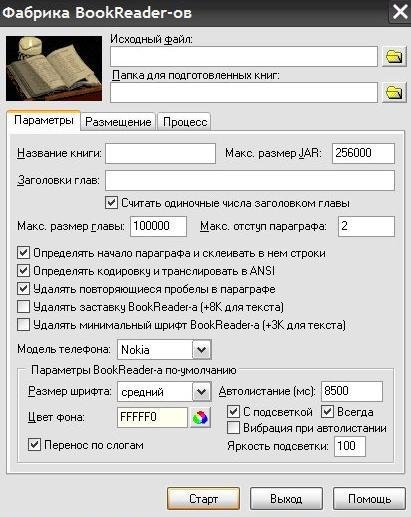
Task: Close the Фабрика BookReader-ов window
Action: click(x=400, y=12)
